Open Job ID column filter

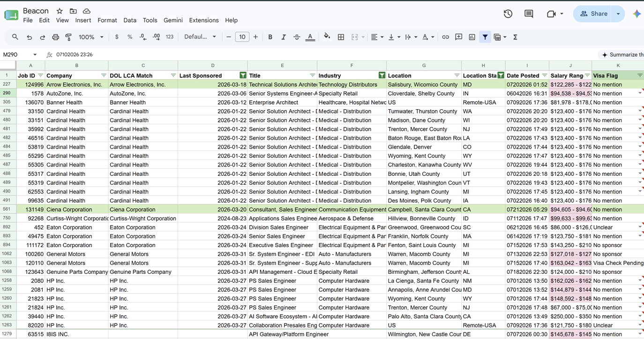(x=40, y=75)
